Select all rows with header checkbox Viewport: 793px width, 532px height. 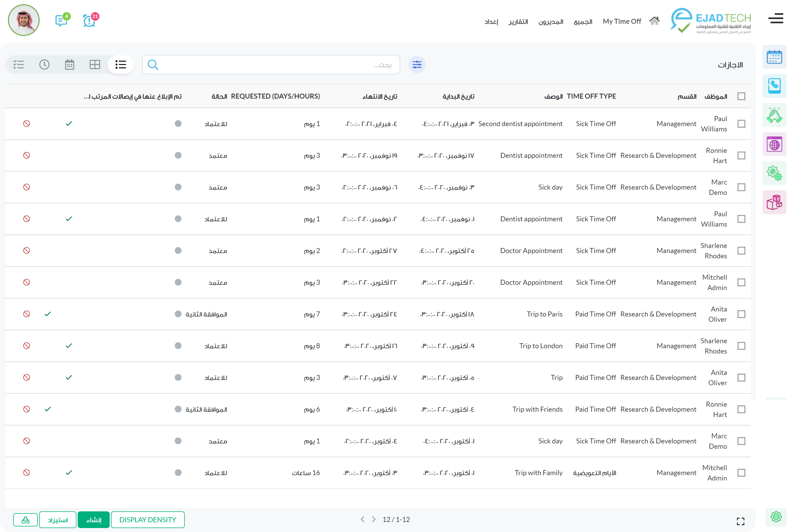click(741, 96)
